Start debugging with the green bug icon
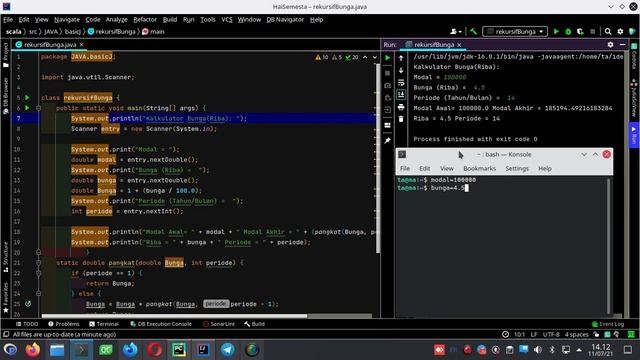 (x=568, y=31)
